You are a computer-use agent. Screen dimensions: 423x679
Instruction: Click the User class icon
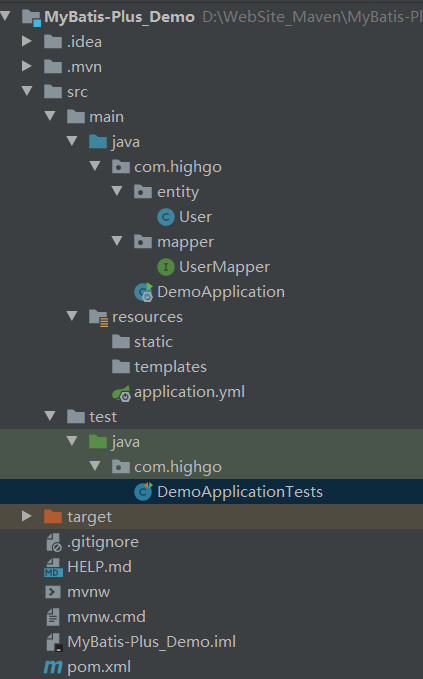point(166,217)
